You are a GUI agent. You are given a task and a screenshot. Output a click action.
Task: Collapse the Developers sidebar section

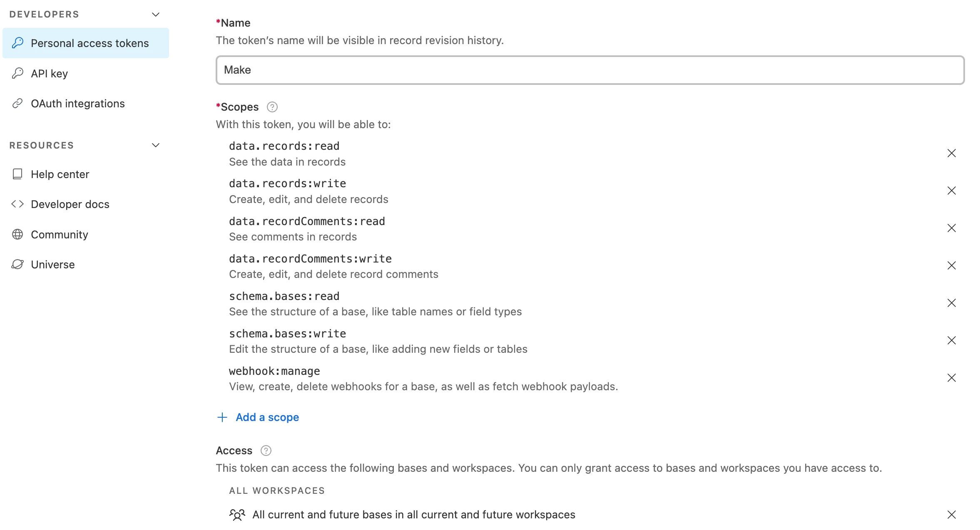click(x=156, y=15)
